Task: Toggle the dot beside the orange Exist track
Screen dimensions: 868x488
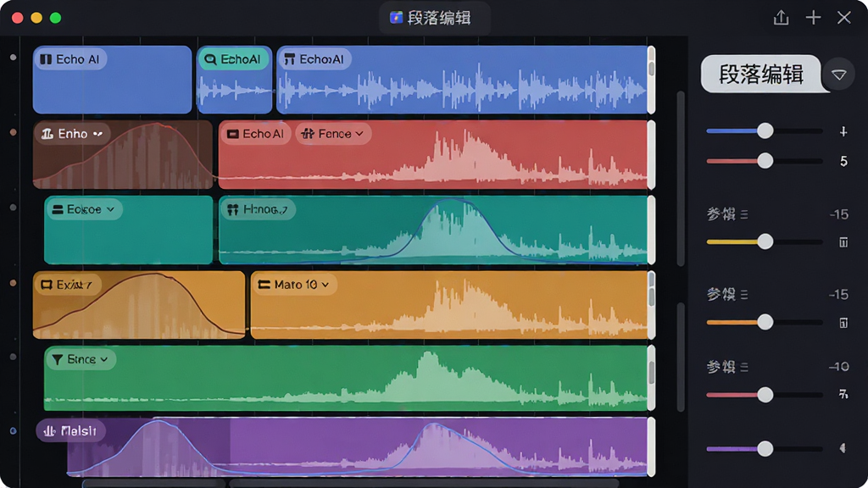Action: [14, 283]
